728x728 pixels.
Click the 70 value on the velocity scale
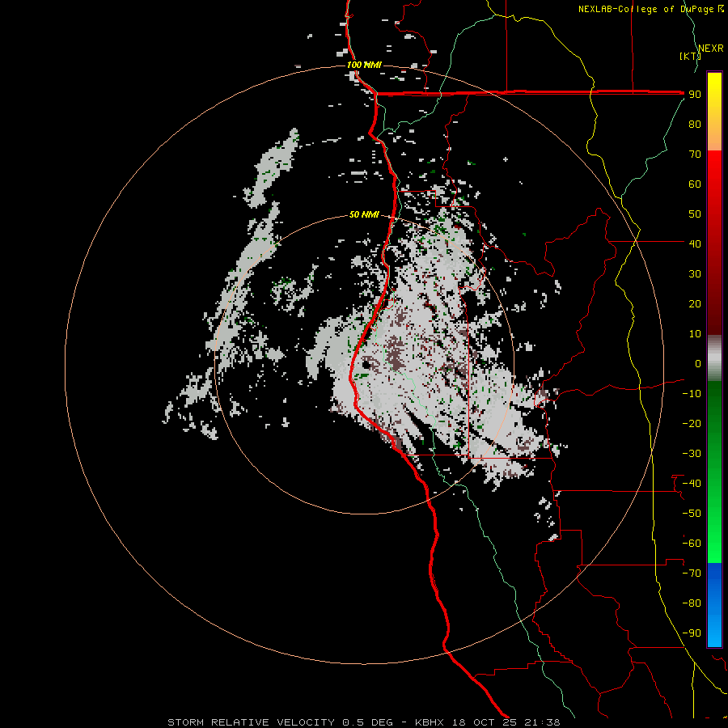pos(695,154)
